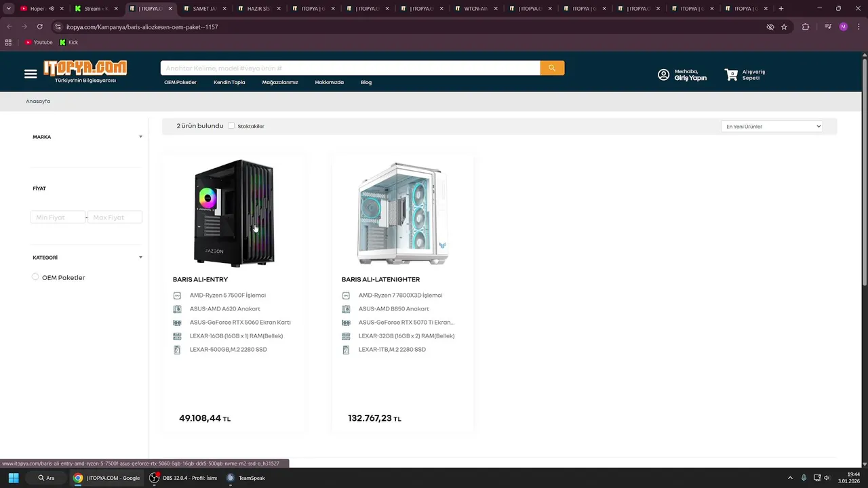Click AMD-Ryzen 7 7800X3D İşlemci text

point(400,295)
